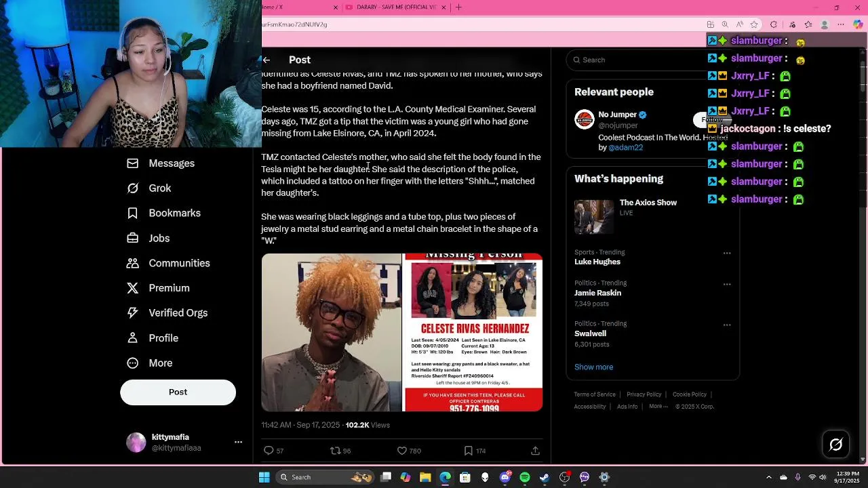Image resolution: width=868 pixels, height=488 pixels.
Task: Open the Grok floating button
Action: (835, 445)
